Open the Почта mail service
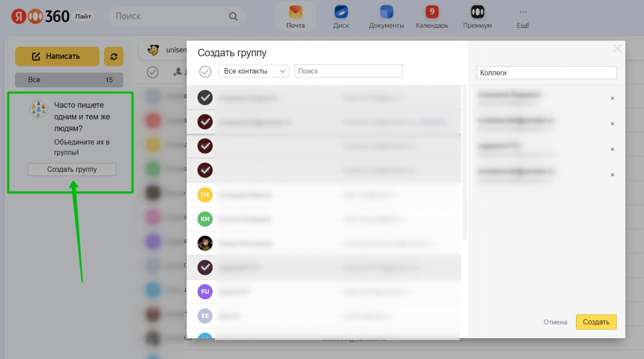The height and width of the screenshot is (359, 644). click(x=295, y=17)
